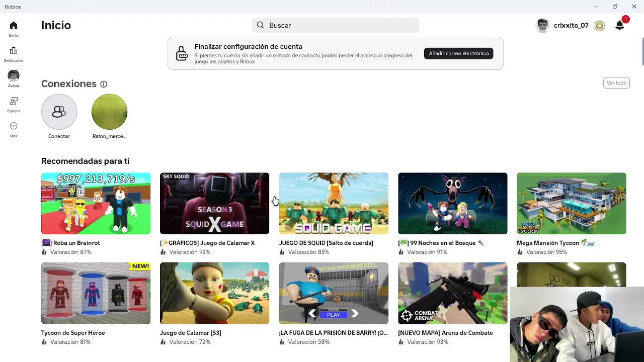
Task: Open the Robux icon in header
Action: tap(599, 26)
